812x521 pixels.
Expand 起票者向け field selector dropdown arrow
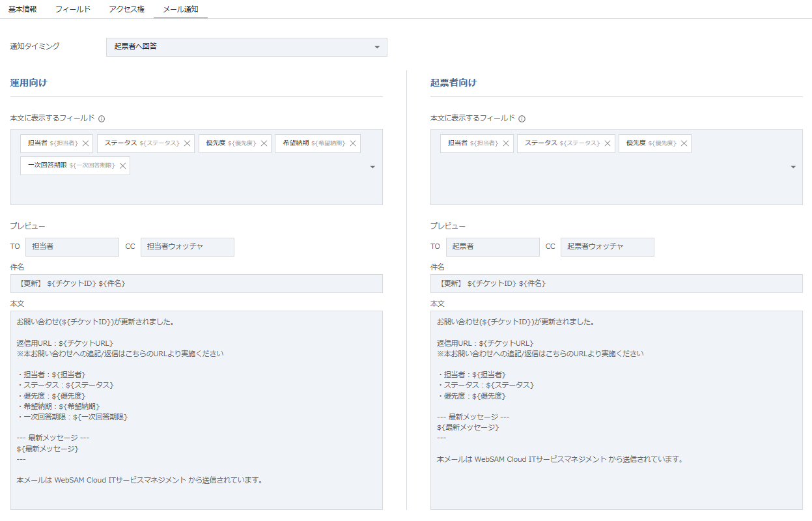793,167
